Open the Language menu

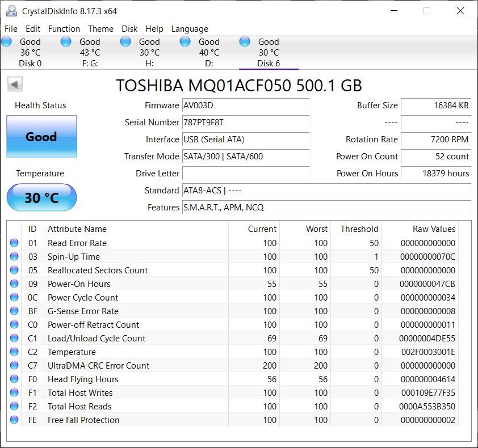coord(190,28)
